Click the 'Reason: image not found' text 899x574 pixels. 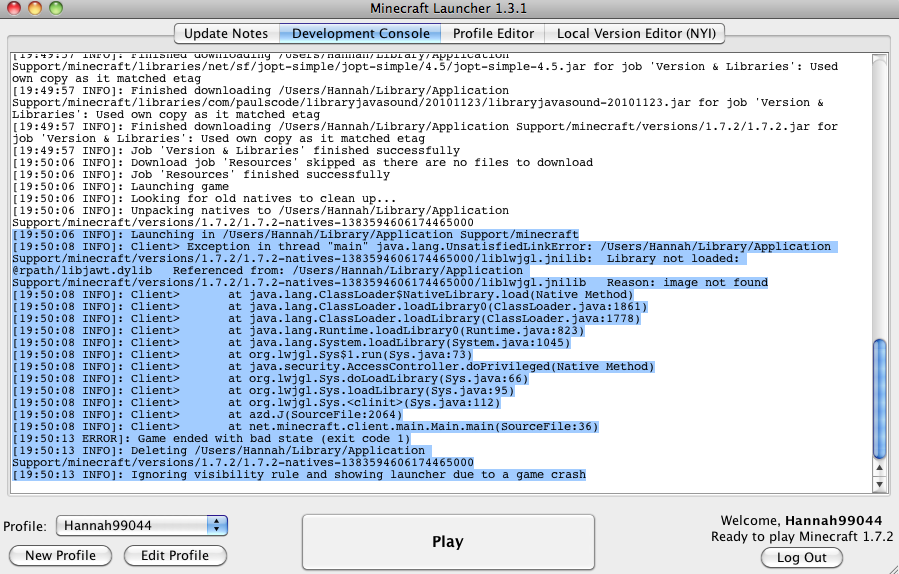click(x=687, y=283)
